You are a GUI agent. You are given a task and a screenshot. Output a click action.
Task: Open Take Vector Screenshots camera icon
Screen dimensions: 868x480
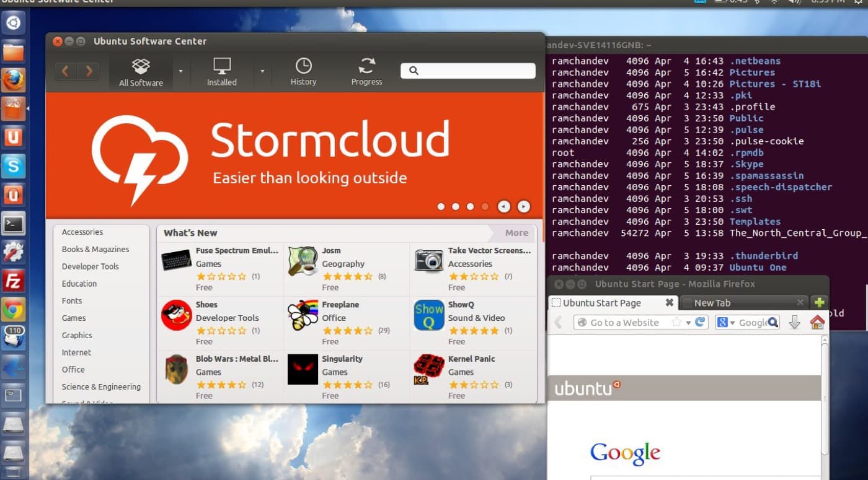click(429, 261)
